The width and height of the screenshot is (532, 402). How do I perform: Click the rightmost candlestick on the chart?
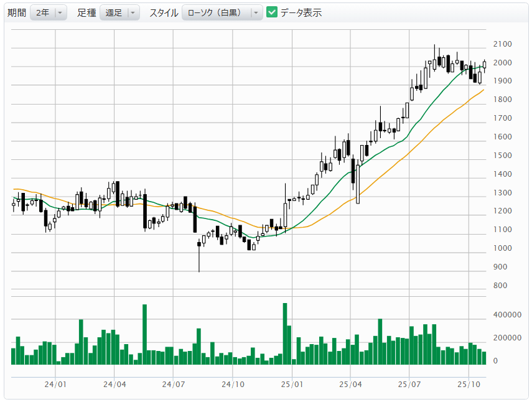tap(484, 64)
